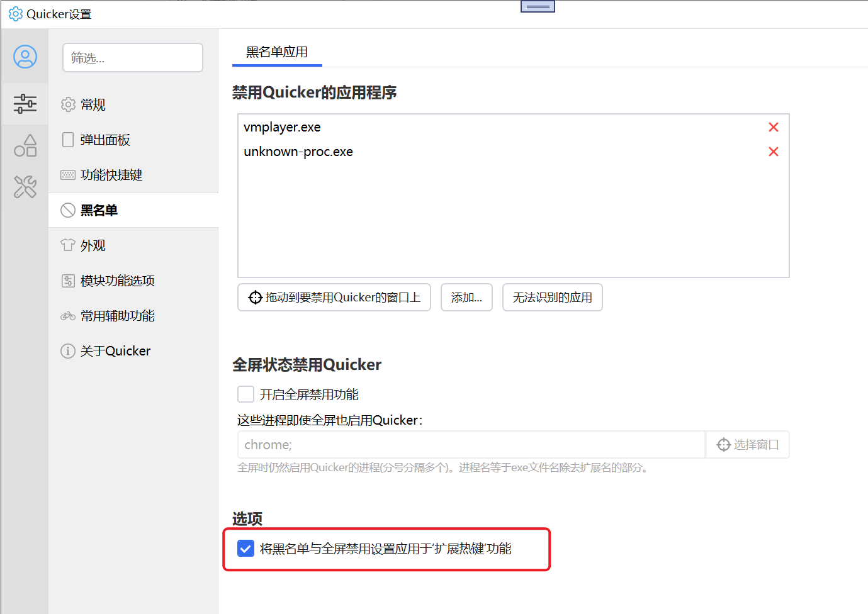868x614 pixels.
Task: Open the tools wrench icon in sidebar
Action: pos(25,187)
